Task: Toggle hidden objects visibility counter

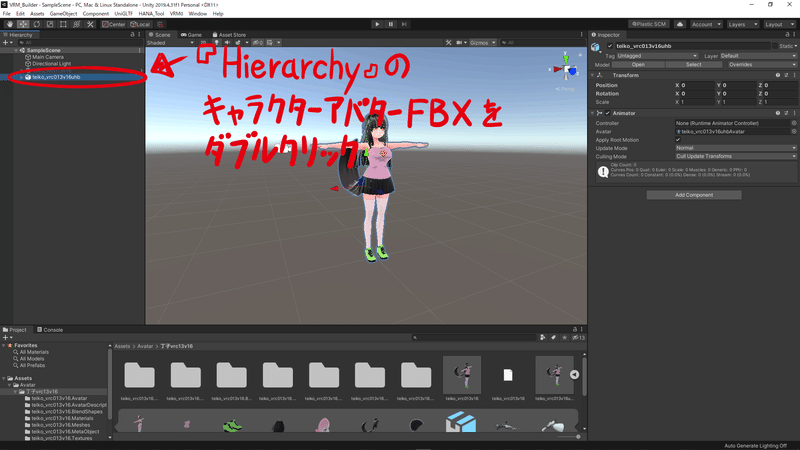Action: tap(258, 43)
